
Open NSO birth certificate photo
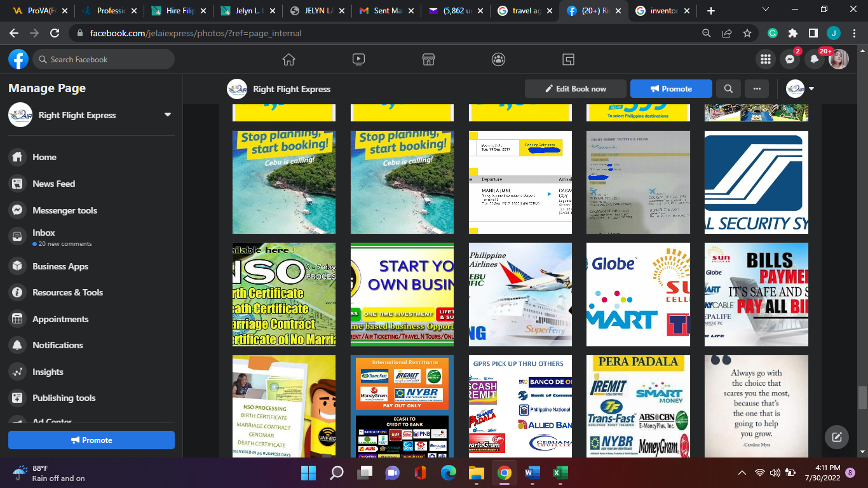point(284,294)
